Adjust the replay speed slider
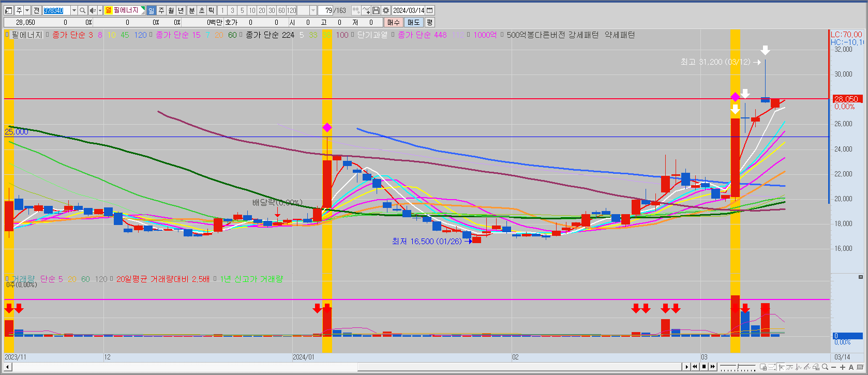Viewport: 868px width, 375px height. point(738,366)
